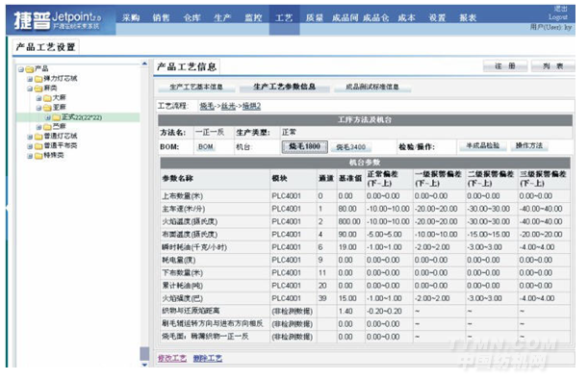Select the 烧毛1800 machine button
Viewport: 588px width, 380px height.
pyautogui.click(x=304, y=146)
